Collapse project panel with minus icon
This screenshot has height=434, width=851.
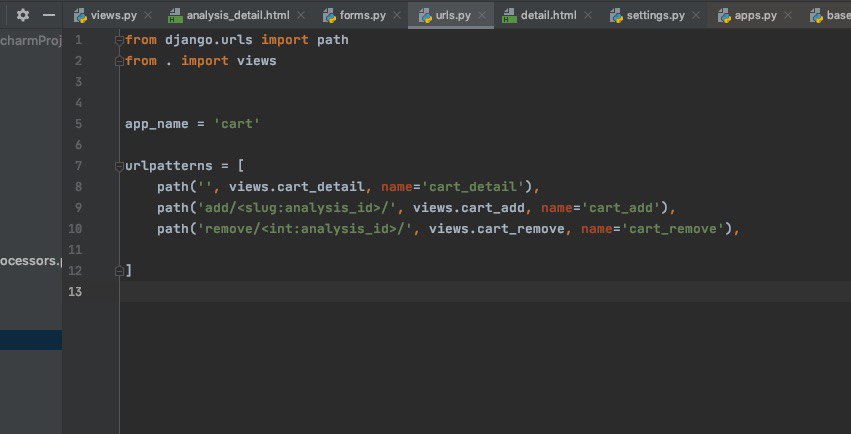point(49,15)
